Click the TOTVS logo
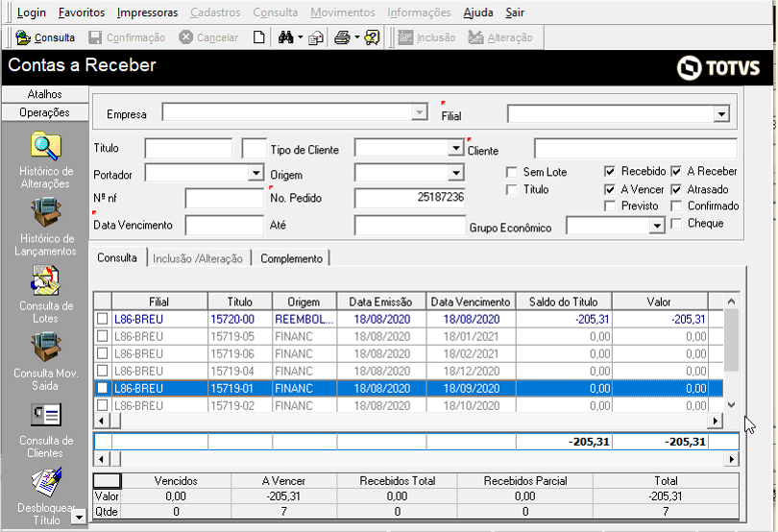Image resolution: width=778 pixels, height=532 pixels. click(717, 67)
